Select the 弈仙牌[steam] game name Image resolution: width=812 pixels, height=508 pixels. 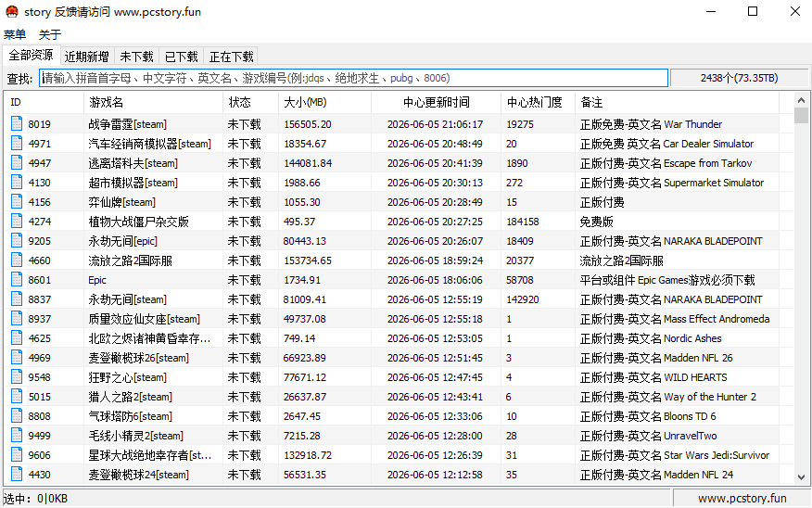pyautogui.click(x=121, y=202)
